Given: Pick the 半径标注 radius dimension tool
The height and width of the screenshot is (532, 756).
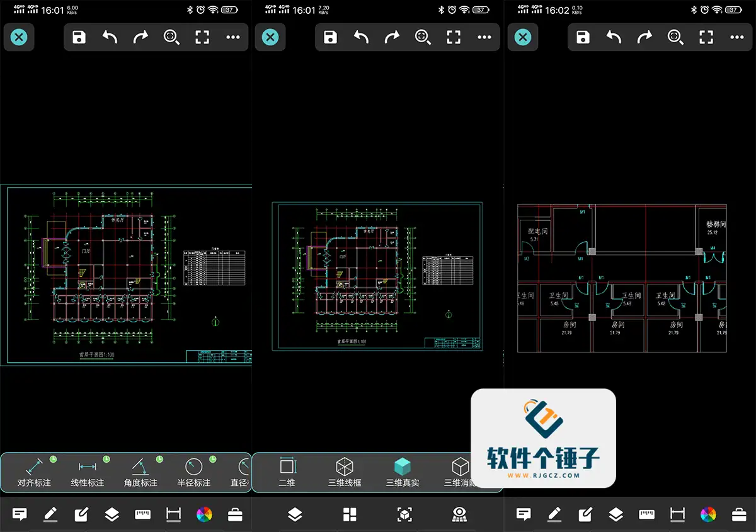Looking at the screenshot, I should [x=193, y=472].
